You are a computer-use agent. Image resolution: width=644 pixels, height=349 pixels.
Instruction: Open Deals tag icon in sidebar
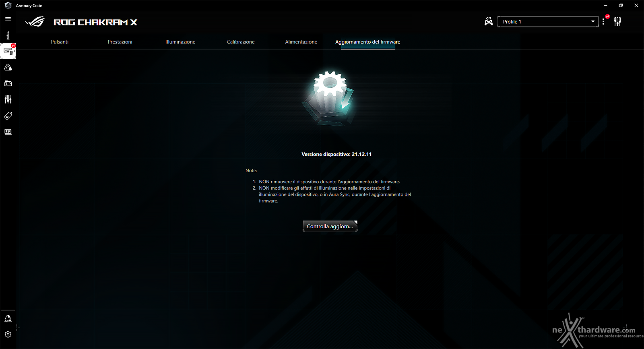[x=8, y=116]
